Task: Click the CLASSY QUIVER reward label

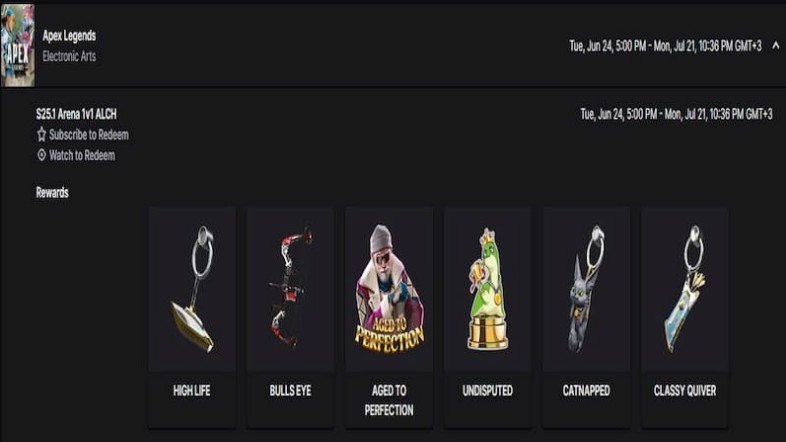Action: pyautogui.click(x=685, y=390)
